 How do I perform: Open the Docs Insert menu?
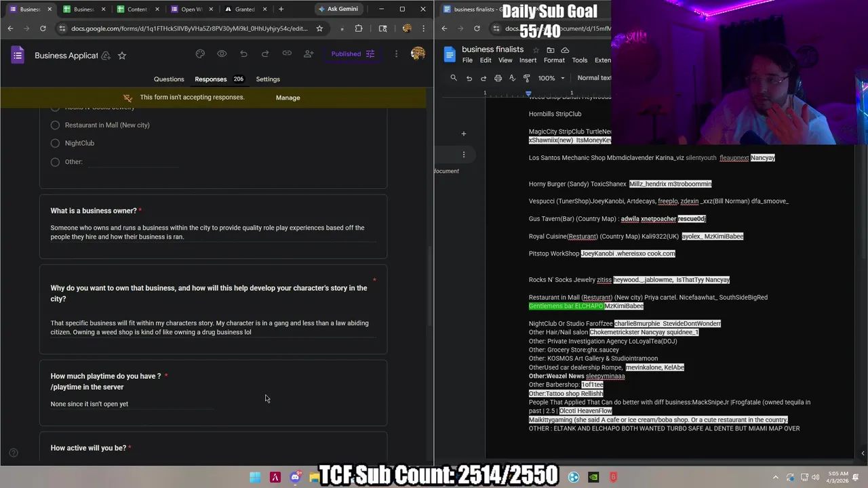point(528,60)
